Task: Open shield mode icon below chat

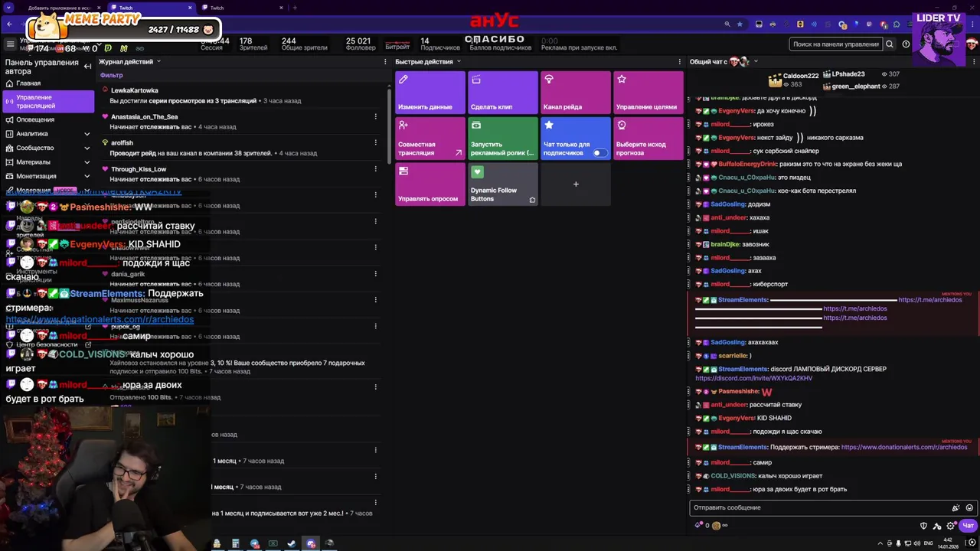Action: pyautogui.click(x=923, y=526)
